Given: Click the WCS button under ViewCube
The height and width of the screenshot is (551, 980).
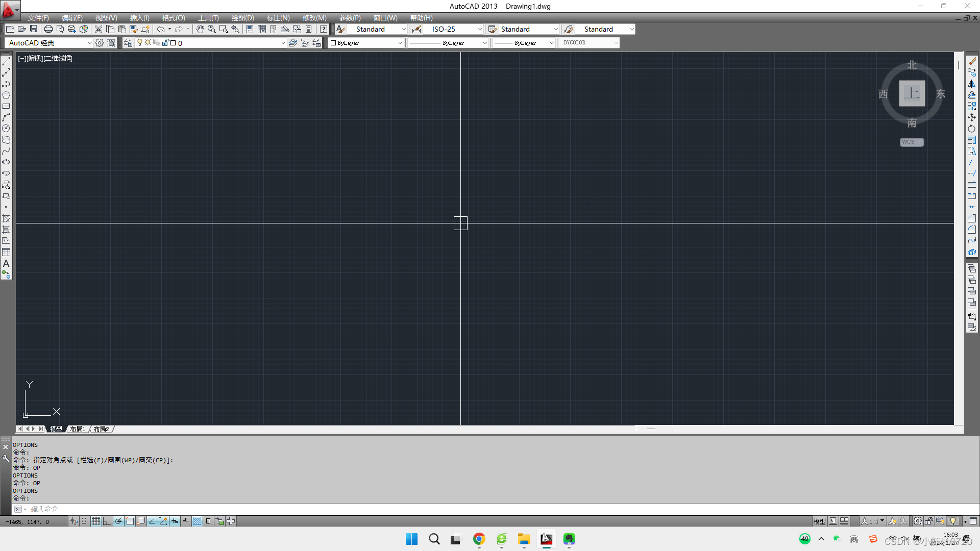Looking at the screenshot, I should [912, 142].
